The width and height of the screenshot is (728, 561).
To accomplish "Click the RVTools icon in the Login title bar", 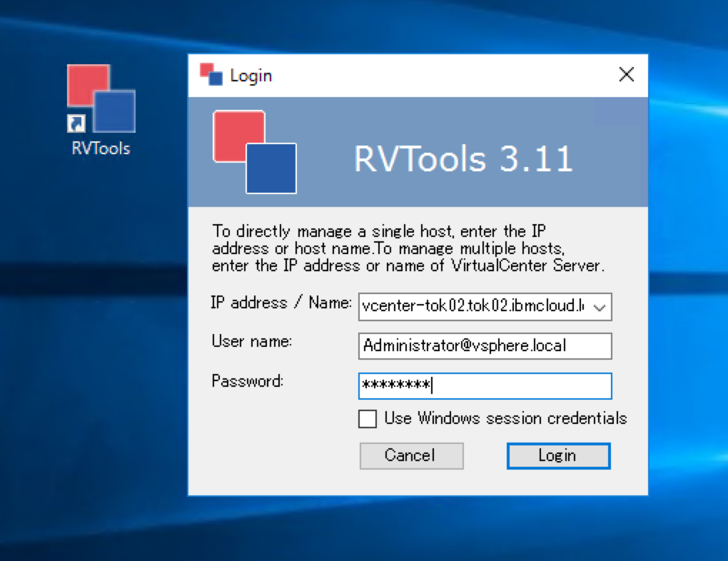I will coord(210,74).
